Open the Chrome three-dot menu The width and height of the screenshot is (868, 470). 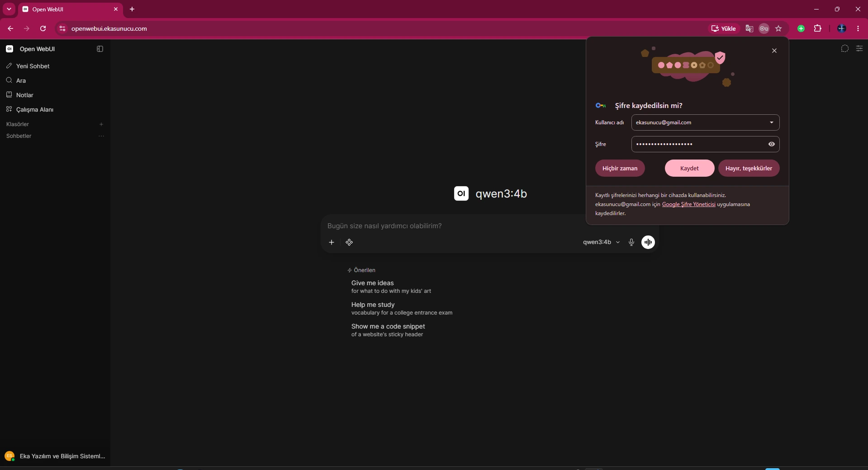coord(858,28)
